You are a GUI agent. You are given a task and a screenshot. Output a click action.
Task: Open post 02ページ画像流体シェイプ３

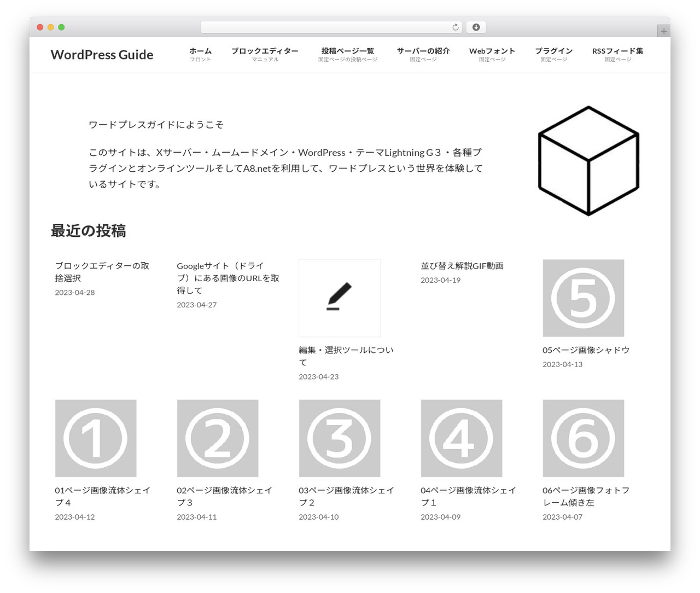[224, 496]
